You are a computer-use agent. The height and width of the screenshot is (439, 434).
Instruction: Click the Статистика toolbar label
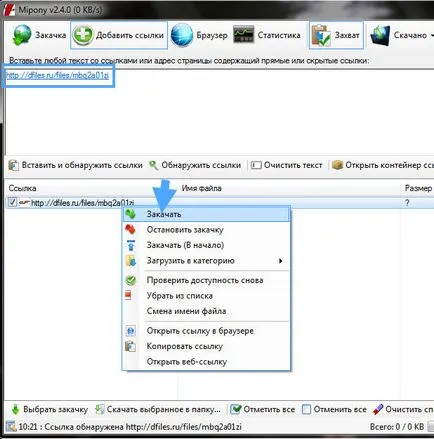279,35
